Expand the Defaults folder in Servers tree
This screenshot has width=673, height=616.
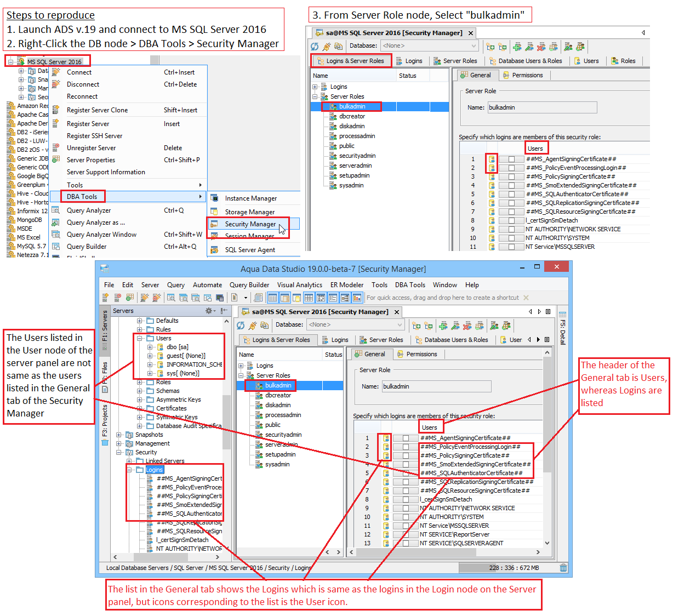[x=140, y=321]
